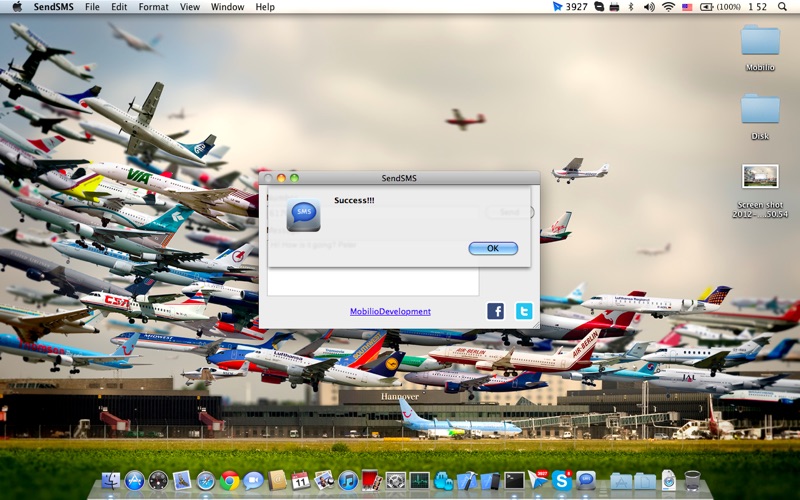Open the Format menu
800x500 pixels.
coord(153,7)
